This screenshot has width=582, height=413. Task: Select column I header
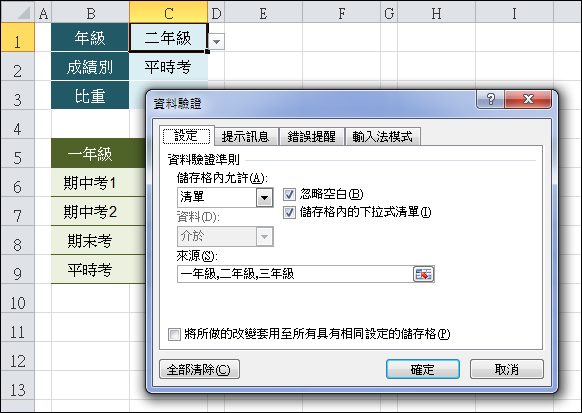pyautogui.click(x=514, y=13)
